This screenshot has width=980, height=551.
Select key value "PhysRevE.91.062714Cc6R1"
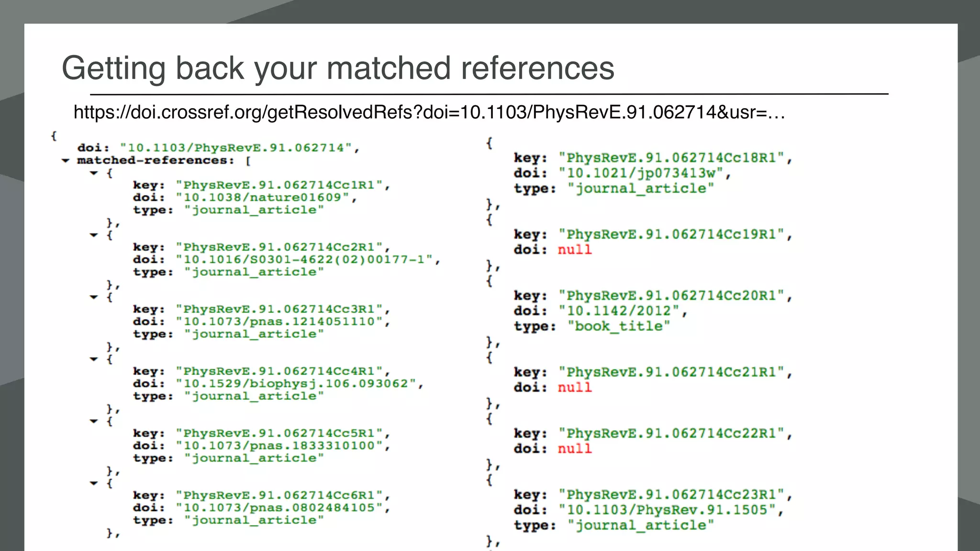pos(279,496)
